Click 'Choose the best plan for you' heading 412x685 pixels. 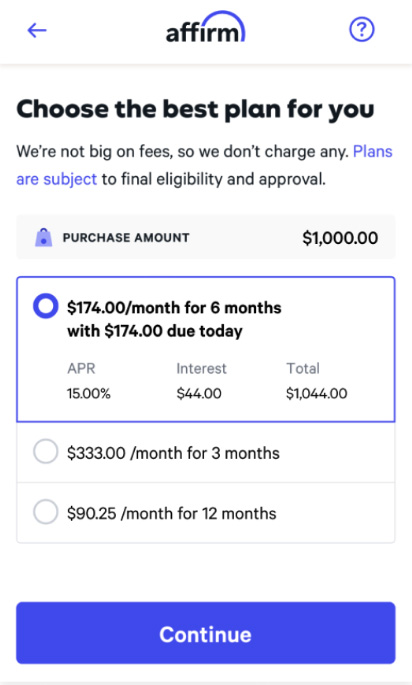[195, 110]
